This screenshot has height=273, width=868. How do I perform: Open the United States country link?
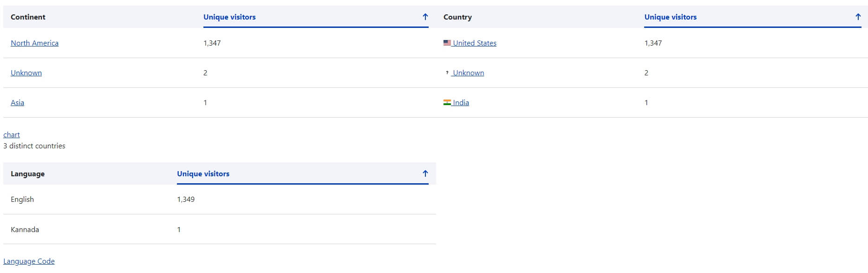click(x=475, y=43)
